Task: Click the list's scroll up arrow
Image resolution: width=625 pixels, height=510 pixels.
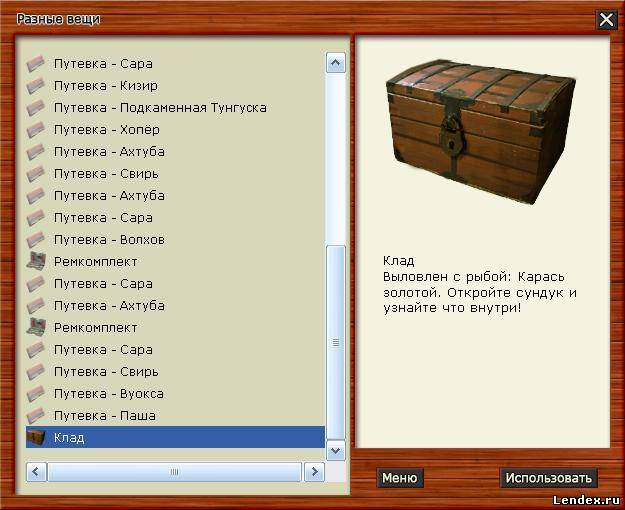Action: [x=336, y=63]
